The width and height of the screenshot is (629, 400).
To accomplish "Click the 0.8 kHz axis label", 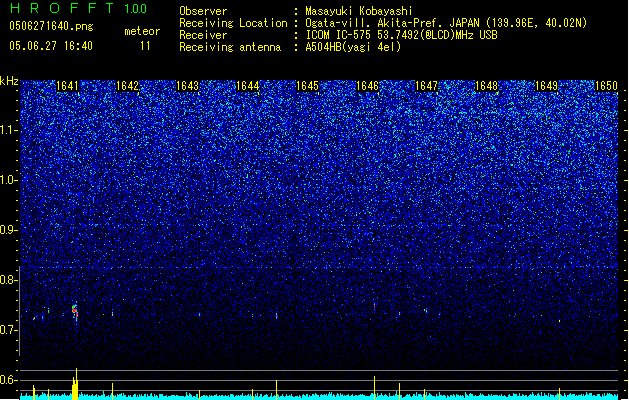I will pyautogui.click(x=8, y=280).
